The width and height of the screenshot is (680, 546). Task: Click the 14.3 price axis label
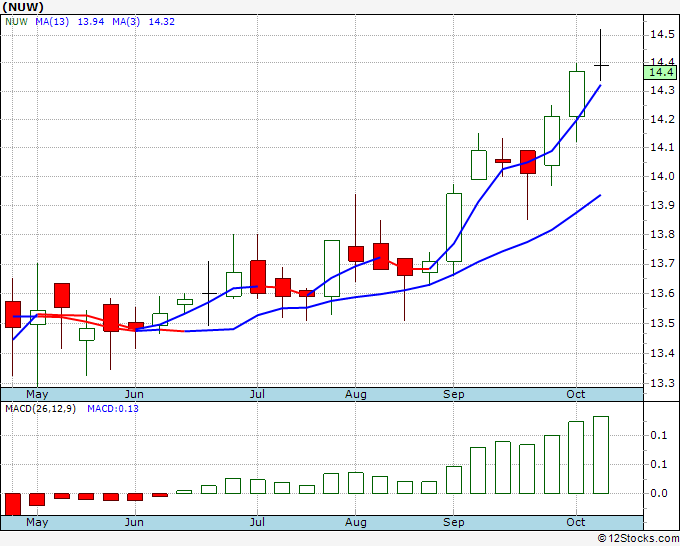tap(662, 90)
